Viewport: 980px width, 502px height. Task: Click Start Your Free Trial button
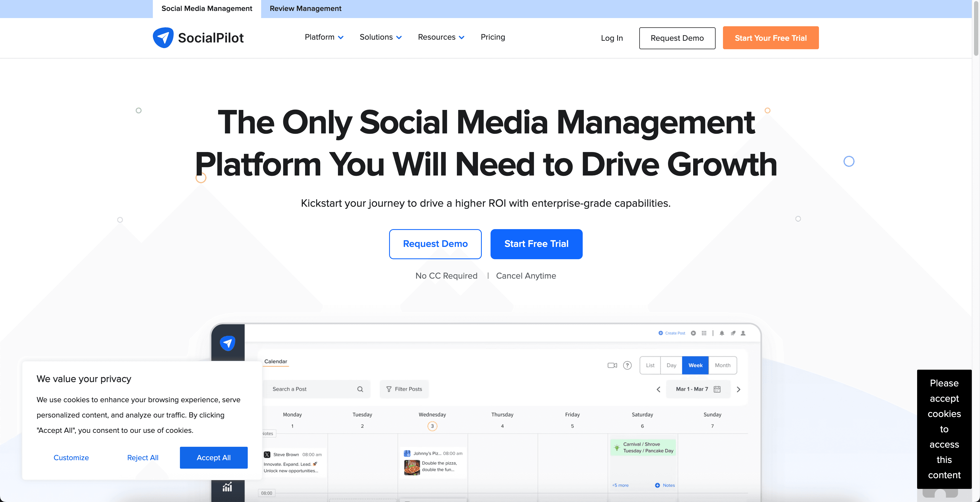(x=771, y=38)
